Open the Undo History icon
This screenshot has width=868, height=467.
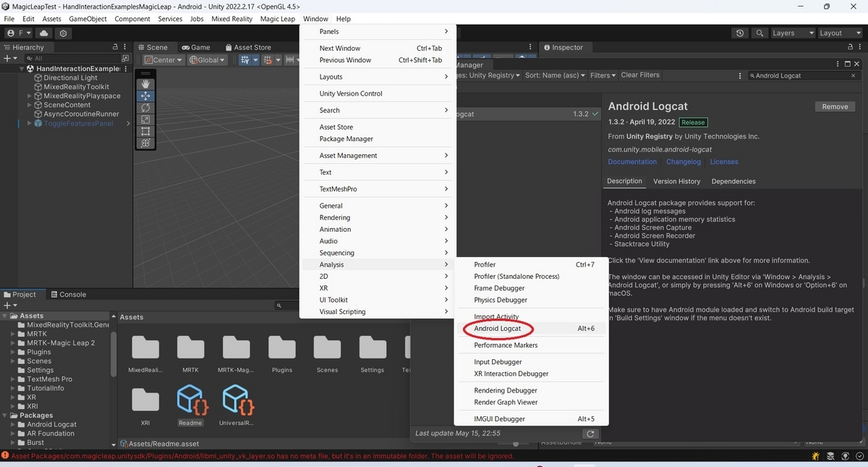pos(739,33)
